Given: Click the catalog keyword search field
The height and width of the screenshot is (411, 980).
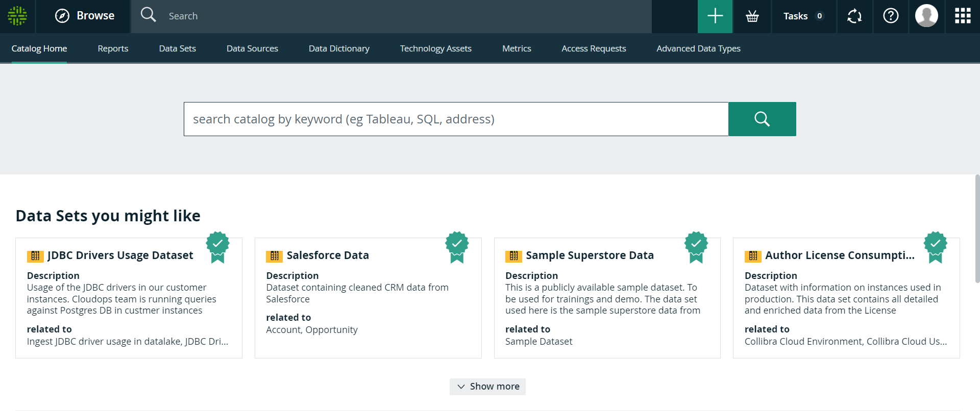Looking at the screenshot, I should pos(455,119).
